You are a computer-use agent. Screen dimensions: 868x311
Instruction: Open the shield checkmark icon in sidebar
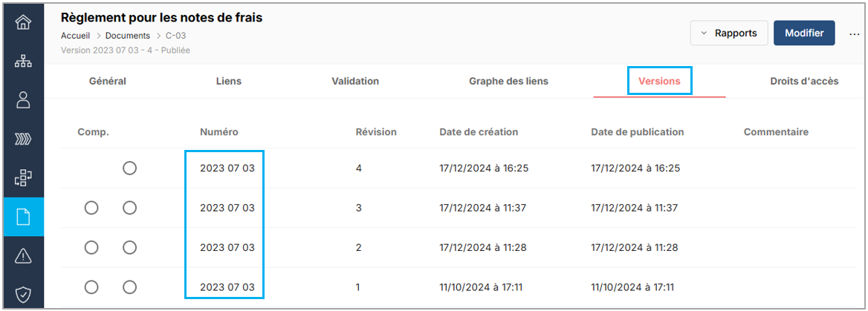[x=23, y=295]
